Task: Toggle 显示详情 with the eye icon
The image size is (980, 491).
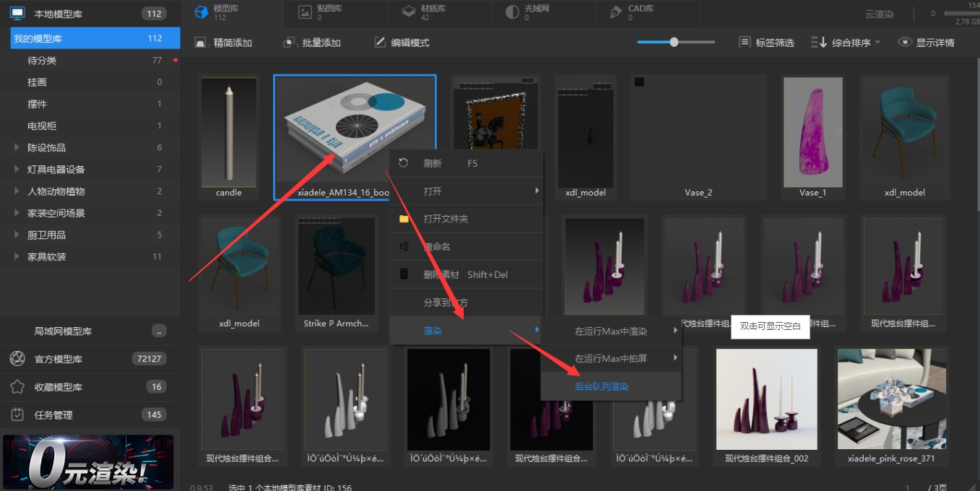Action: coord(905,43)
